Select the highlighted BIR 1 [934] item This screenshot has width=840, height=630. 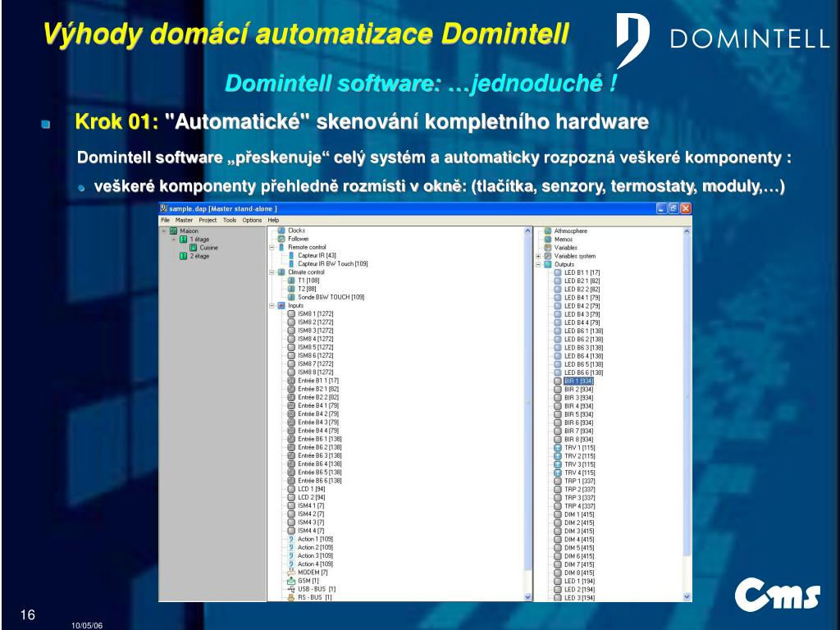pyautogui.click(x=578, y=381)
